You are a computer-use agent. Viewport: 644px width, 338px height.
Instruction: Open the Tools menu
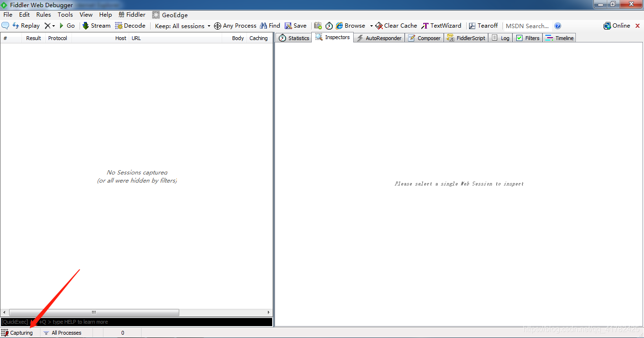click(65, 15)
